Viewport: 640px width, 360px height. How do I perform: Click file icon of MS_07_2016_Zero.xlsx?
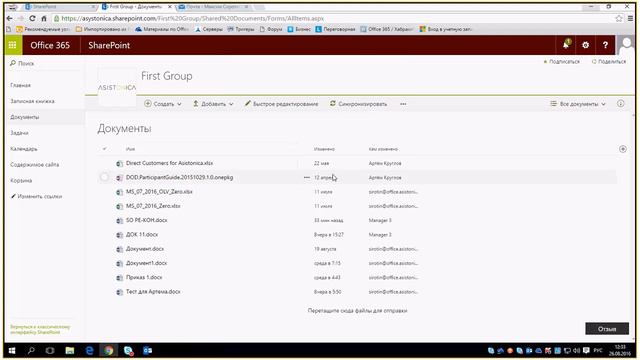120,206
